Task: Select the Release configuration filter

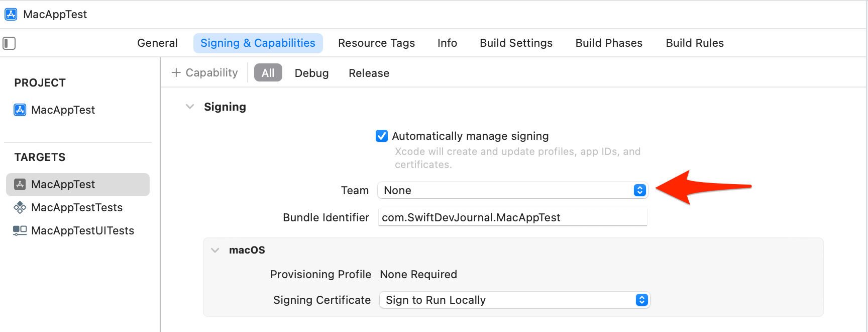Action: tap(369, 73)
